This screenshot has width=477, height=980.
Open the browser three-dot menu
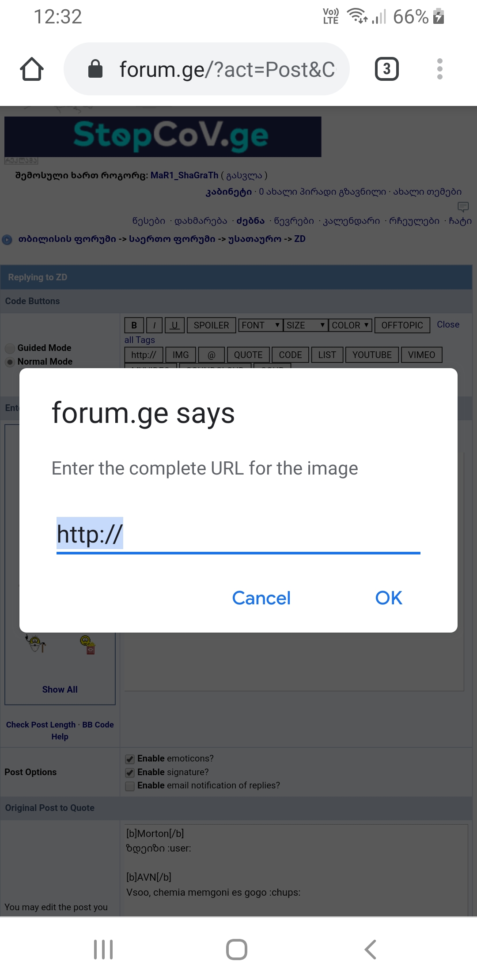coord(439,69)
